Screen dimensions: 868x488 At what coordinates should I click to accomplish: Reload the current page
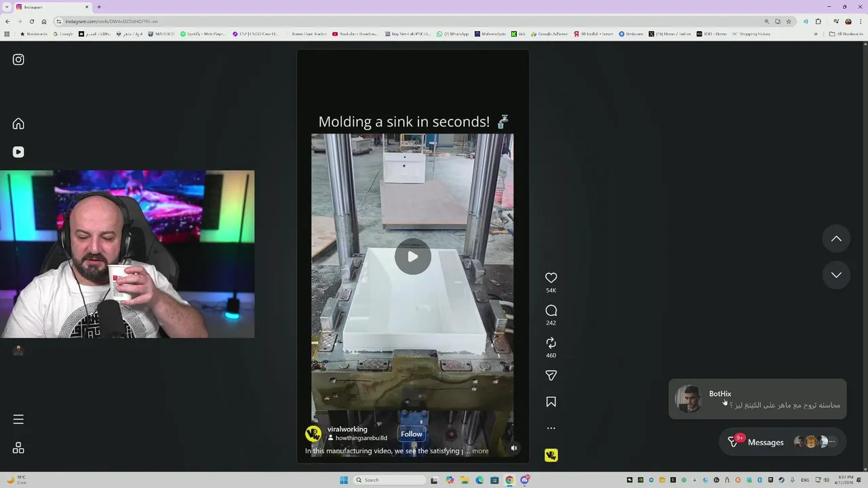coord(32,22)
